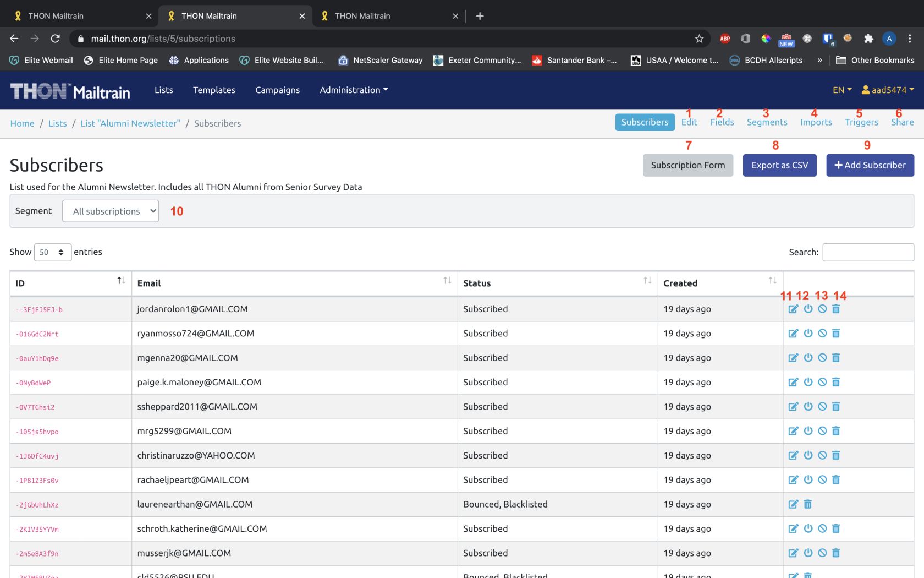Open the list Edit tab
The height and width of the screenshot is (578, 924).
pos(689,122)
